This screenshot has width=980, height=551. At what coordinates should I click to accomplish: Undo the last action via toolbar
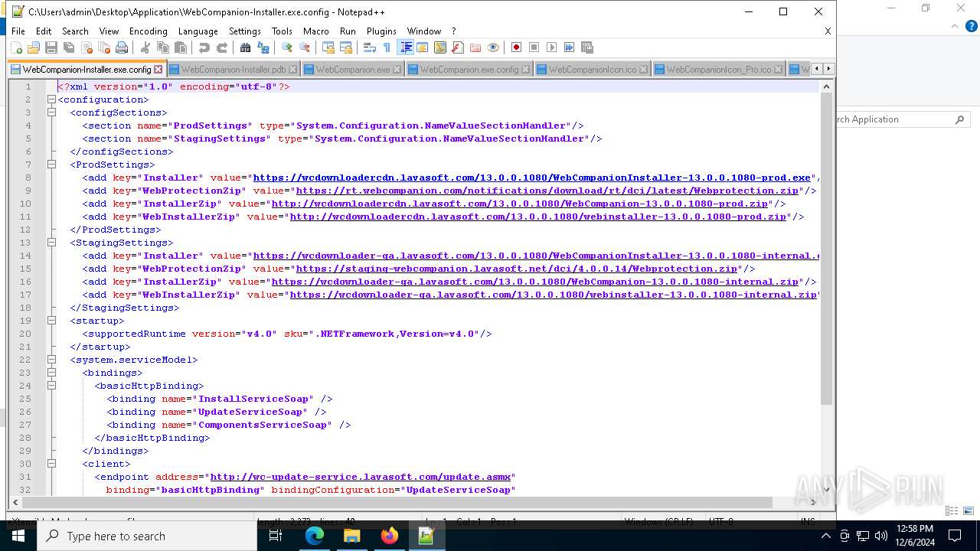[204, 47]
